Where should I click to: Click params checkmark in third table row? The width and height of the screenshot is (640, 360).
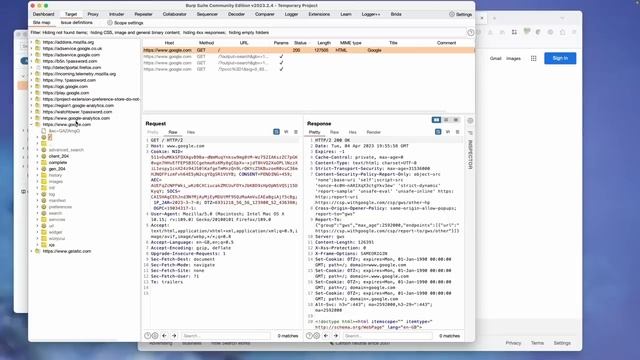281,63
